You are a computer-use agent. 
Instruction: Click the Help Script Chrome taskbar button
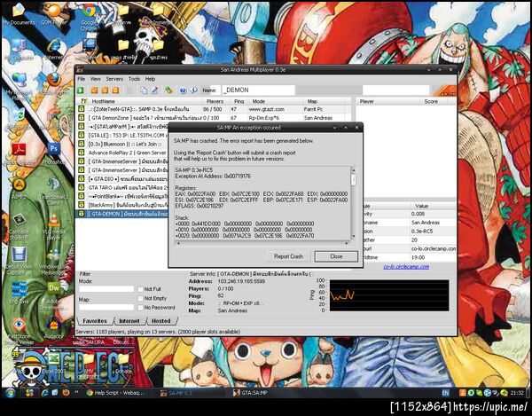point(115,393)
